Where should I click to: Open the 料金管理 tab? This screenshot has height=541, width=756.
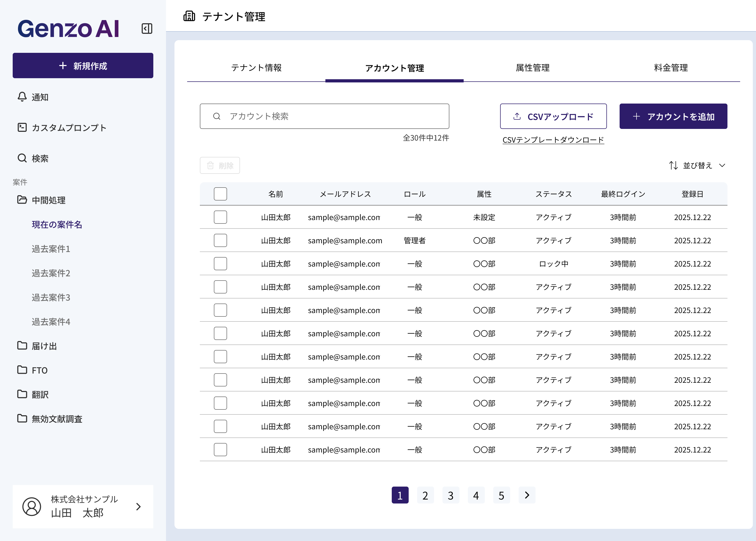click(671, 68)
